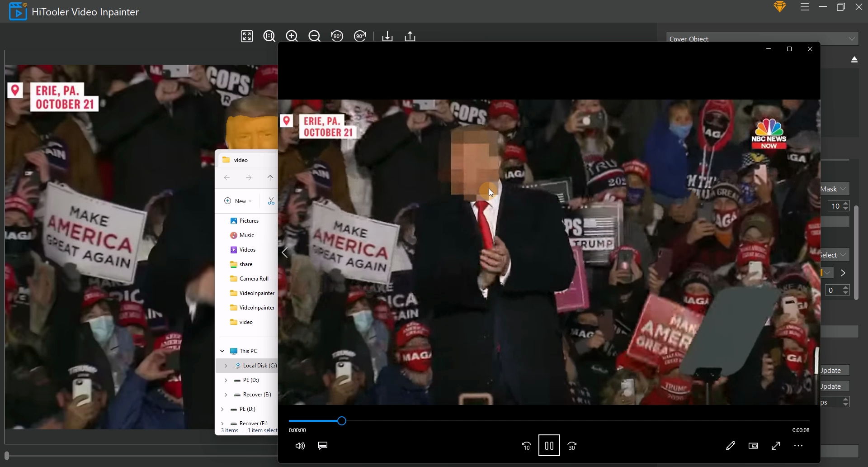Expand the Local Disk (C:) tree item

pyautogui.click(x=226, y=366)
